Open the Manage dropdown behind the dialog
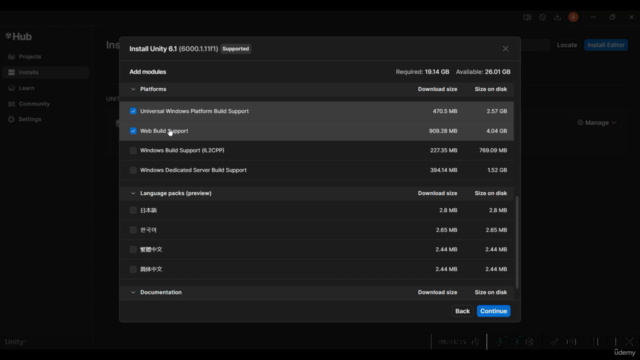 tap(596, 122)
